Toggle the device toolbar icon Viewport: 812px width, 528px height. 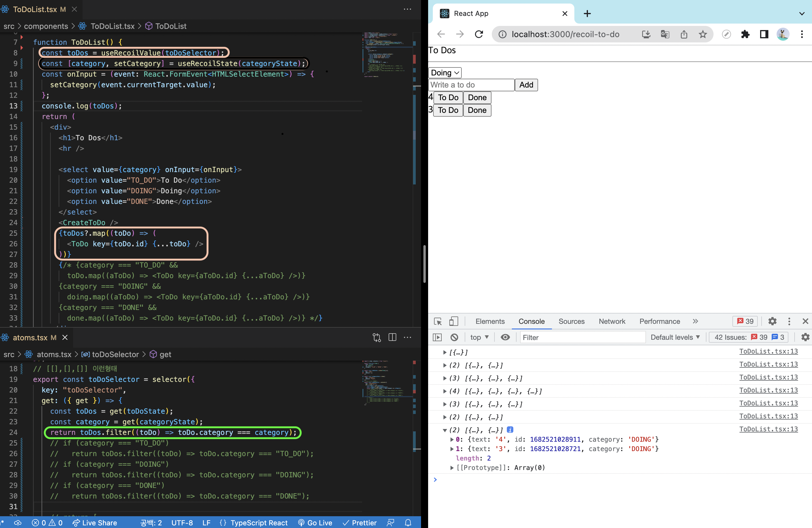pyautogui.click(x=453, y=321)
